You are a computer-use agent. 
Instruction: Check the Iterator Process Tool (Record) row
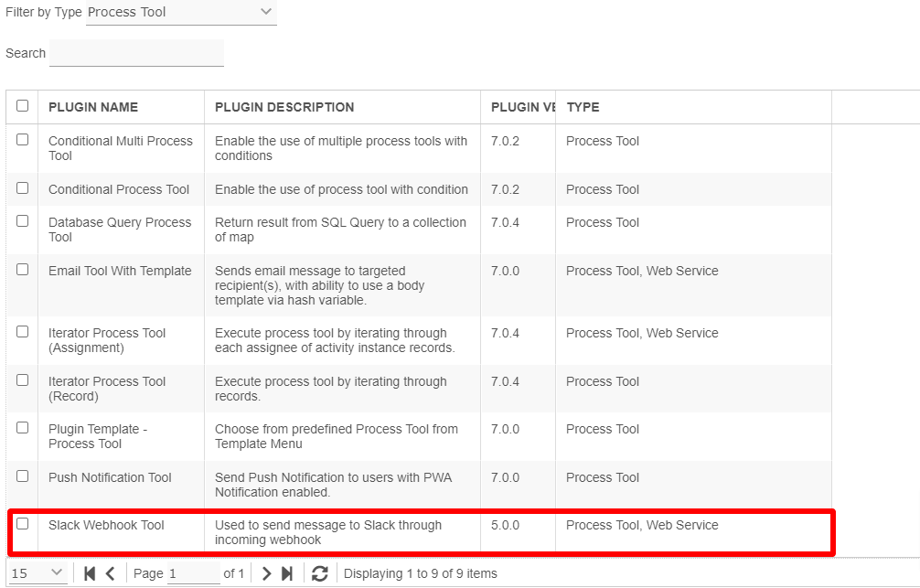click(x=22, y=380)
